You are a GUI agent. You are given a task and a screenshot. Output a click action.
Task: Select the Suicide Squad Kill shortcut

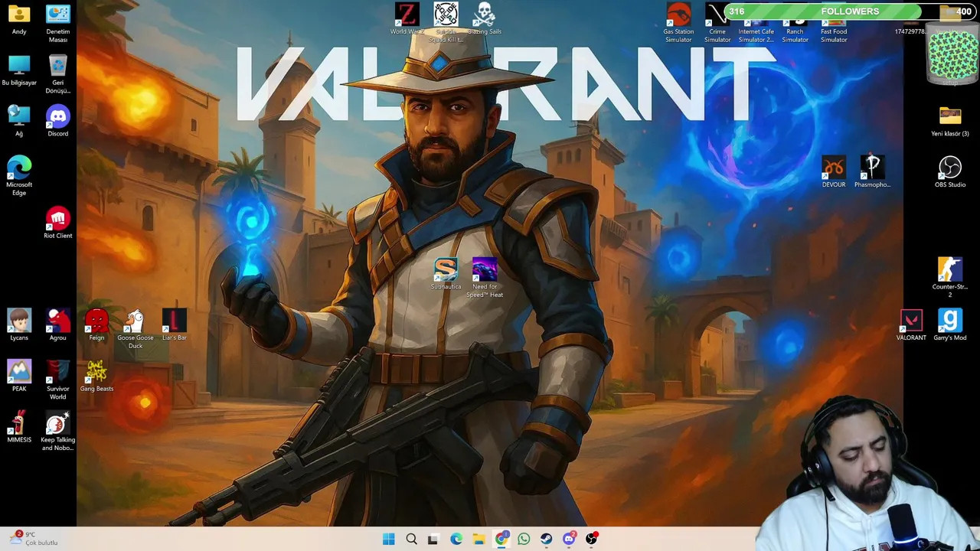click(x=446, y=23)
